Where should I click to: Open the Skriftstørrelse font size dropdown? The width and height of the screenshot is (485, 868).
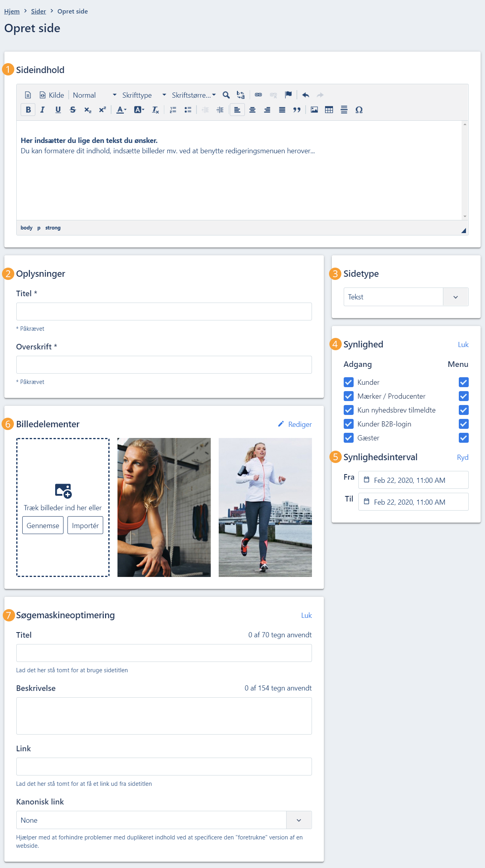[x=194, y=95]
